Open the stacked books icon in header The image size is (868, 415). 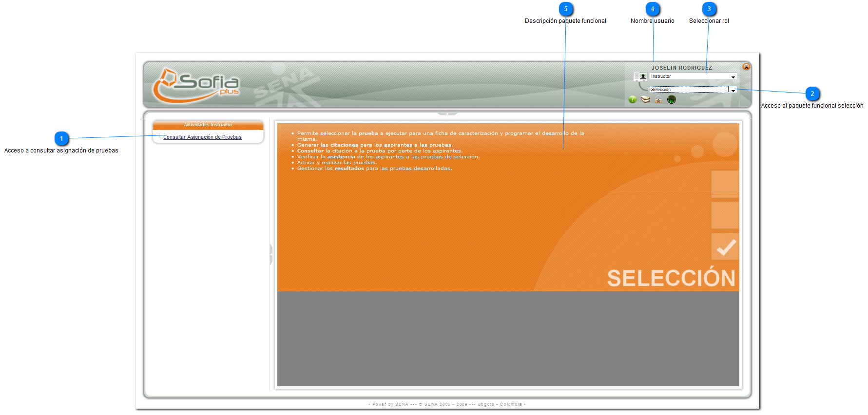pos(646,100)
